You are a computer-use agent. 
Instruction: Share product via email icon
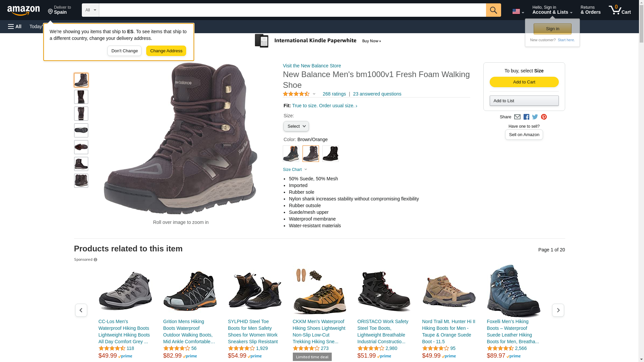517,117
